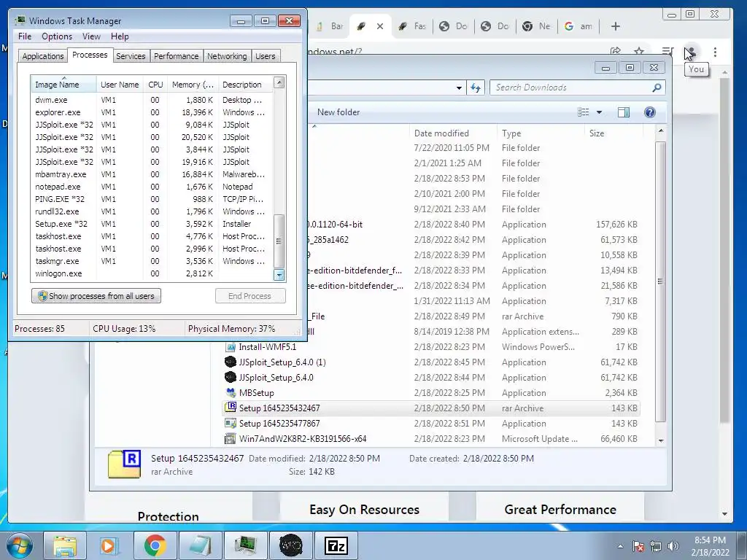Click Chrome share page icon
This screenshot has width=747, height=560.
pyautogui.click(x=616, y=52)
